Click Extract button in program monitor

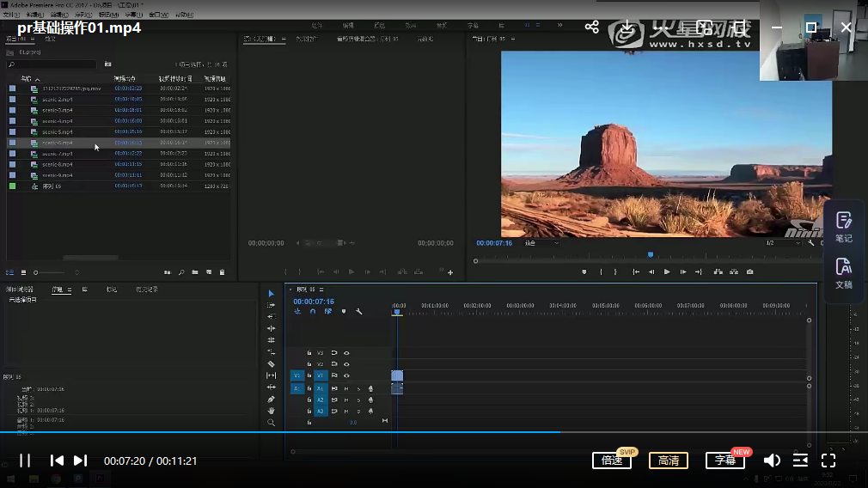tap(734, 271)
